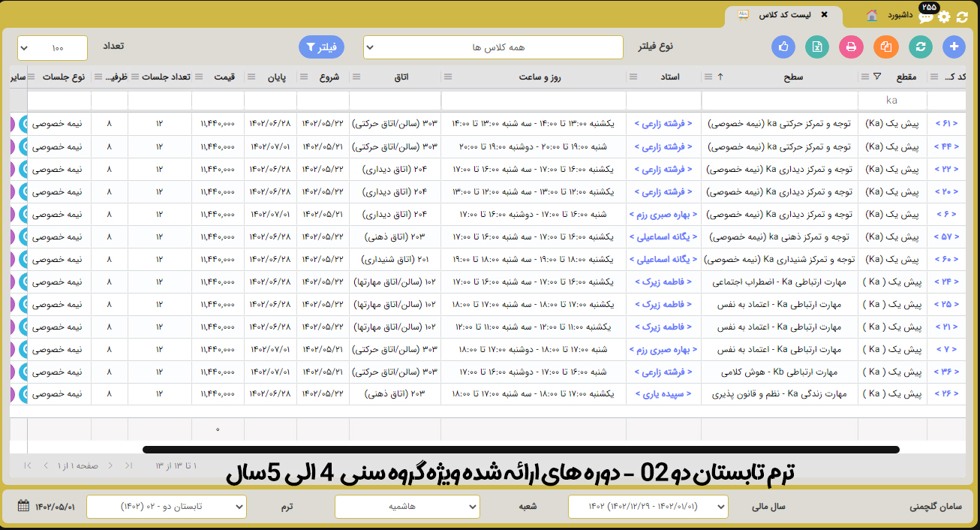This screenshot has width=980, height=530.
Task: Export the list with the Excel icon
Action: 817,47
